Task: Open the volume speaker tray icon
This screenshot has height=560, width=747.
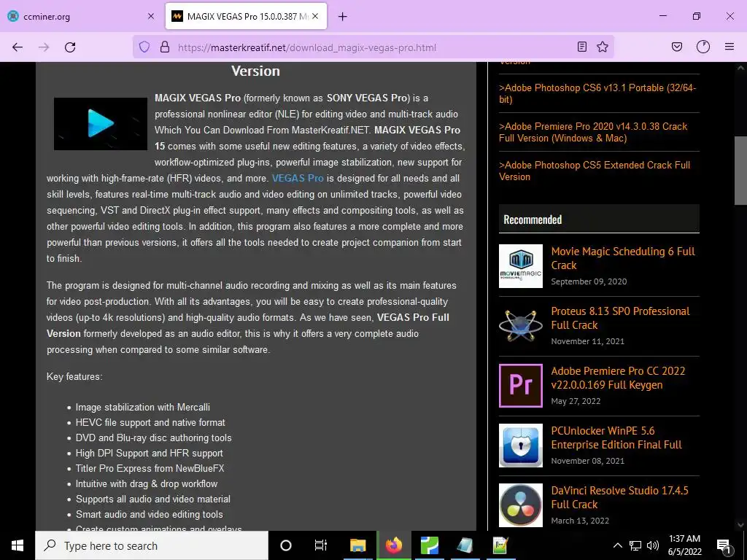Action: (x=653, y=545)
